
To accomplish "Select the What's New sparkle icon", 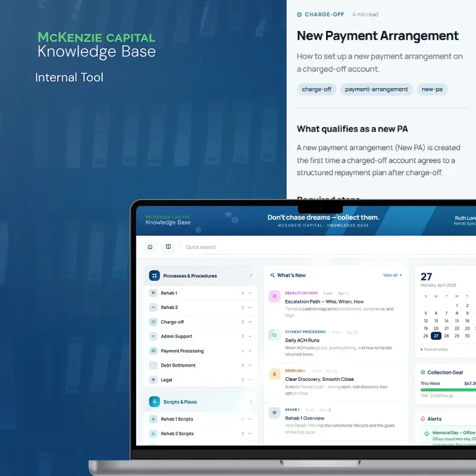I will [x=273, y=275].
